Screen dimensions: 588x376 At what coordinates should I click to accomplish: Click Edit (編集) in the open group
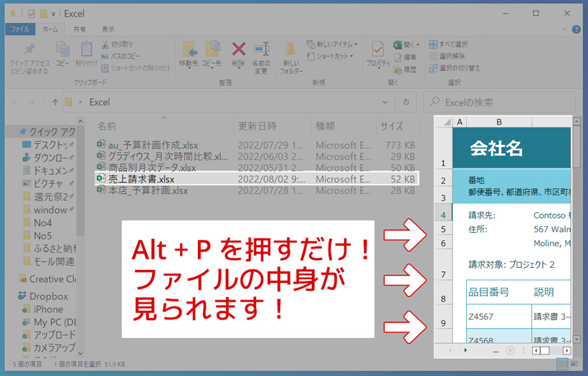(405, 57)
